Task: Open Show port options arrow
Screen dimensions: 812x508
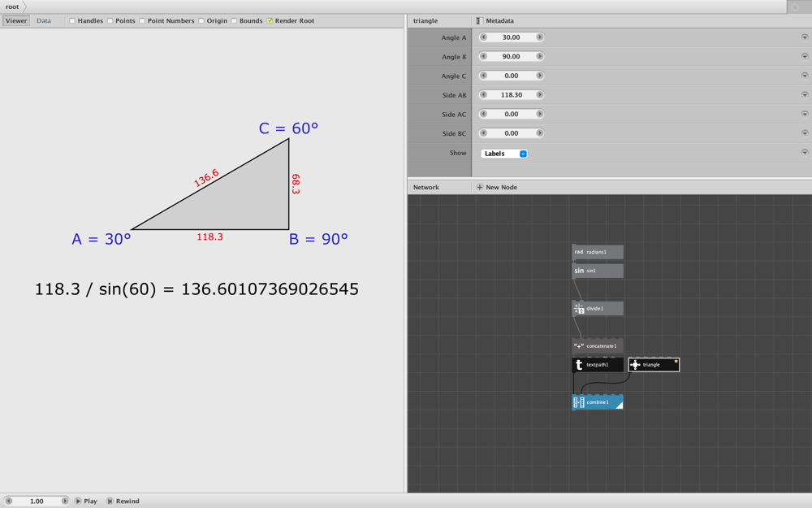Action: pos(804,153)
